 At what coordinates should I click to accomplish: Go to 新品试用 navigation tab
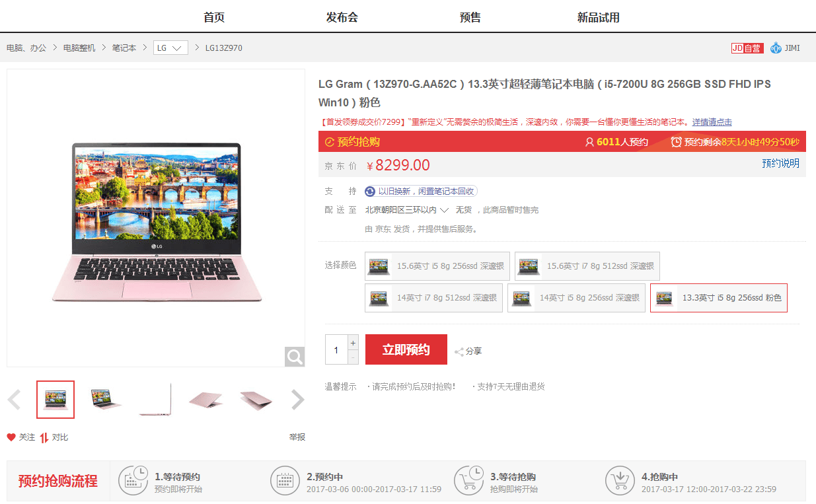(599, 17)
